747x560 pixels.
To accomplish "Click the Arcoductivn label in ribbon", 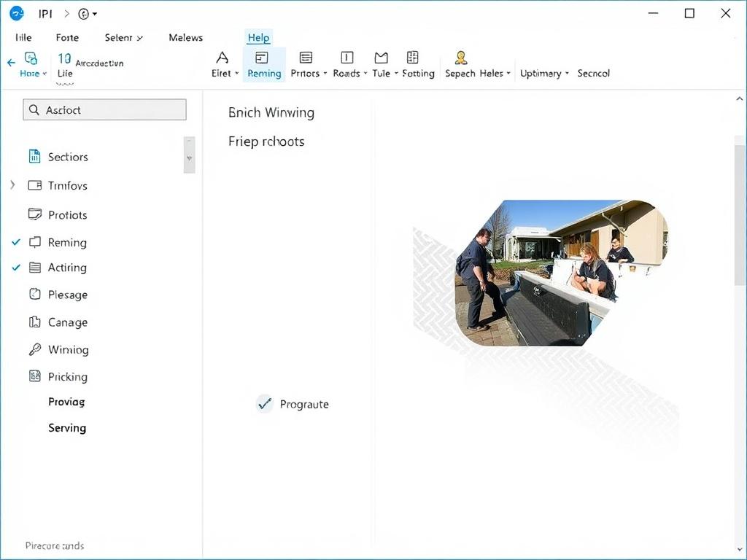I will (99, 63).
